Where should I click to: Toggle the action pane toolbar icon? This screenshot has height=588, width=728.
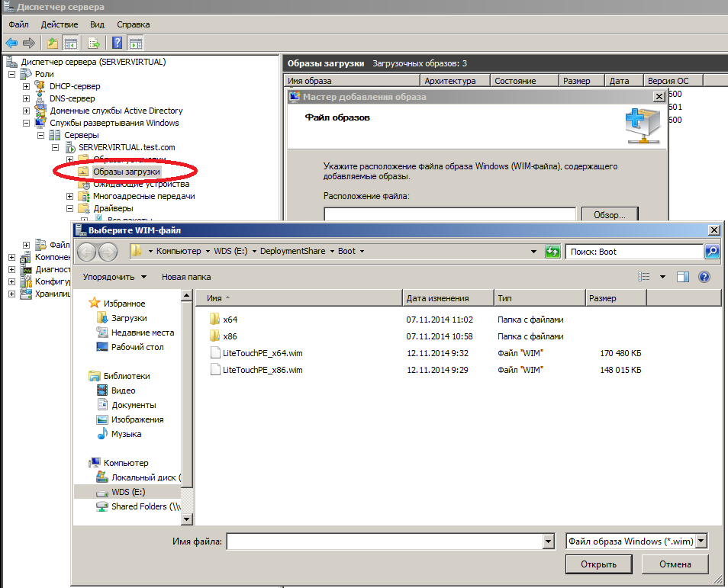tap(136, 43)
